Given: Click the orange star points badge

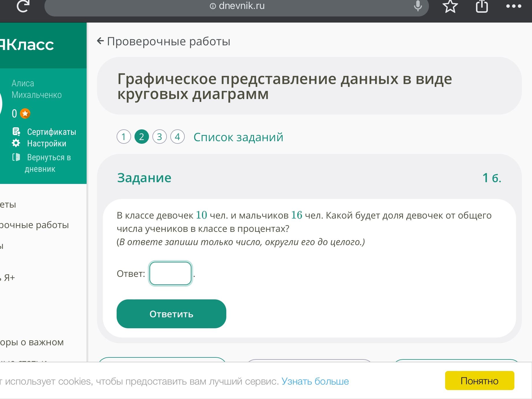Looking at the screenshot, I should 25,113.
